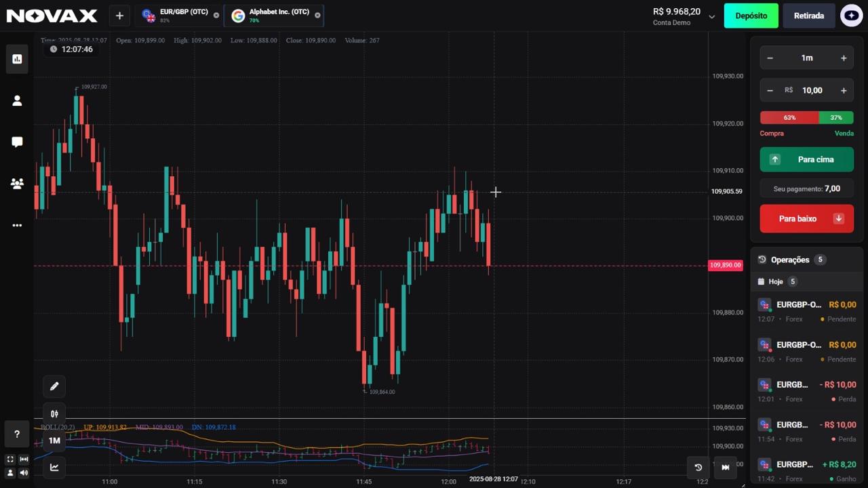
Task: Click the 63% Compra sentiment bar
Action: coord(789,118)
